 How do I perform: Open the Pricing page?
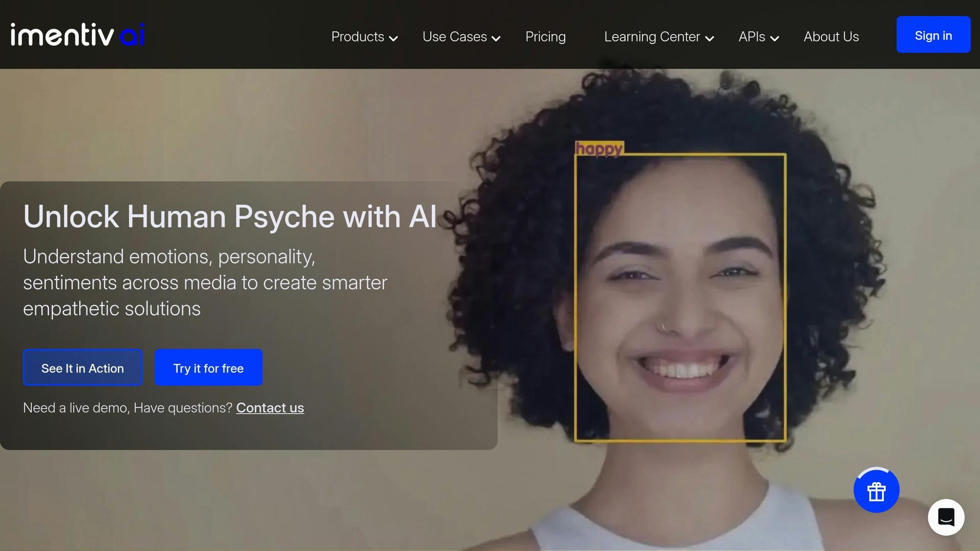point(545,37)
